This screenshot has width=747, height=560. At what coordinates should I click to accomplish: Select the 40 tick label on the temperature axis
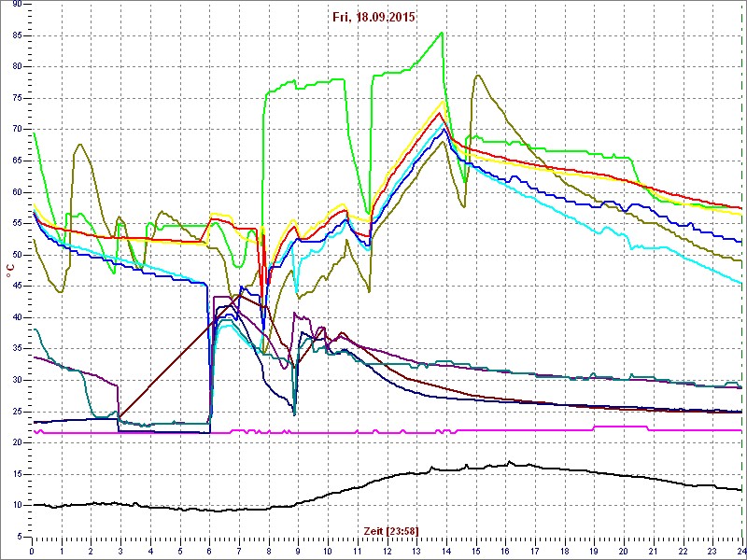click(16, 317)
